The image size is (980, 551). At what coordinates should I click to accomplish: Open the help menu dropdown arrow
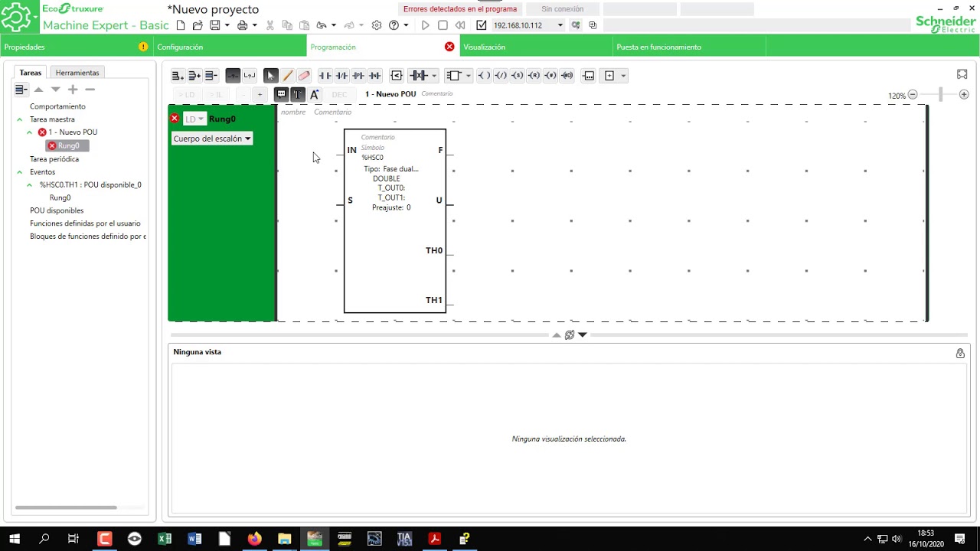pyautogui.click(x=406, y=25)
